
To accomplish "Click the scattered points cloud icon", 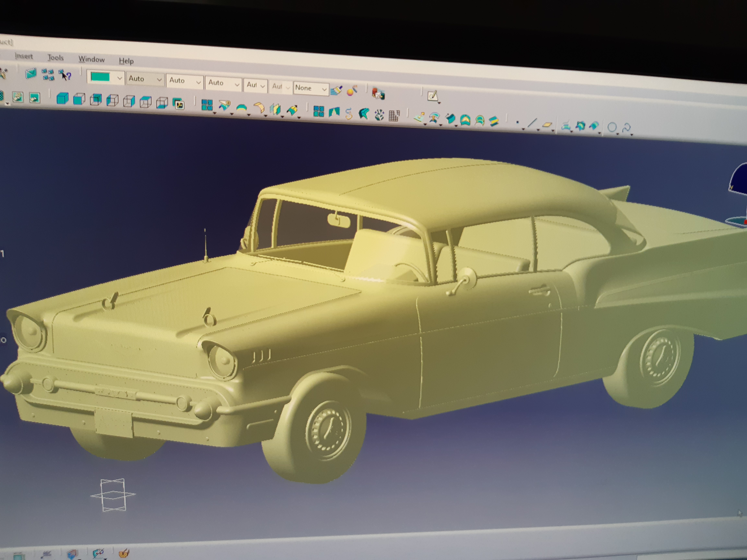I will coord(379,115).
